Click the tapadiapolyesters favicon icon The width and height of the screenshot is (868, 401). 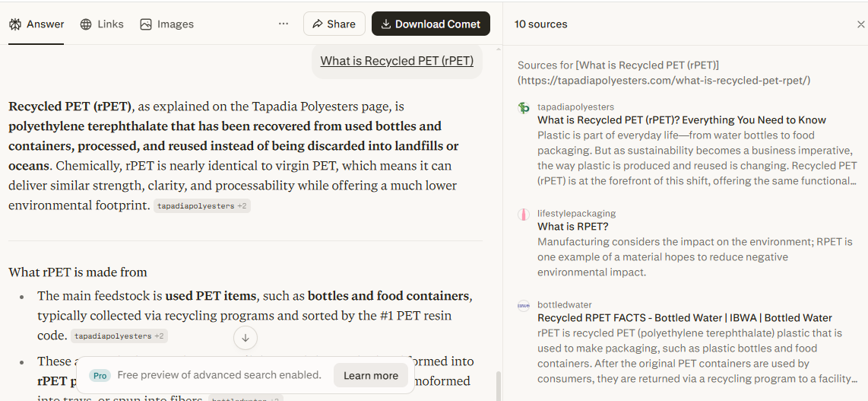point(524,108)
